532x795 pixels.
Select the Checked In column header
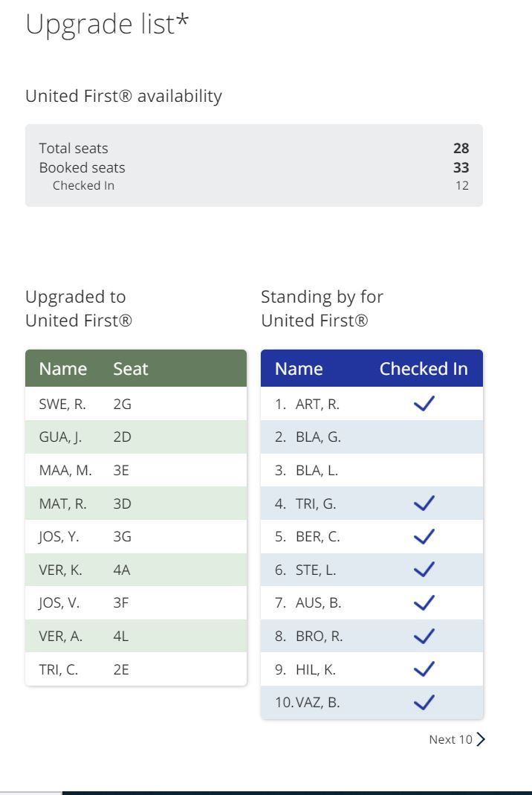(x=424, y=369)
